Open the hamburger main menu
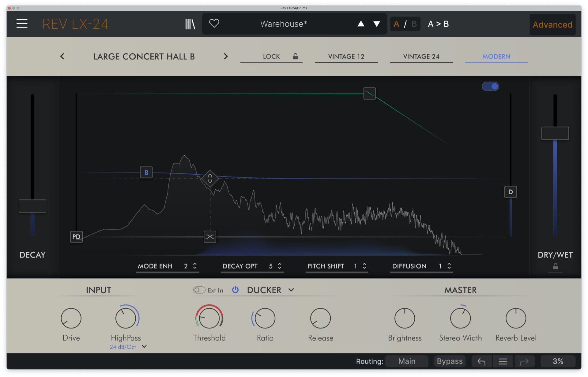The width and height of the screenshot is (588, 377). tap(22, 24)
